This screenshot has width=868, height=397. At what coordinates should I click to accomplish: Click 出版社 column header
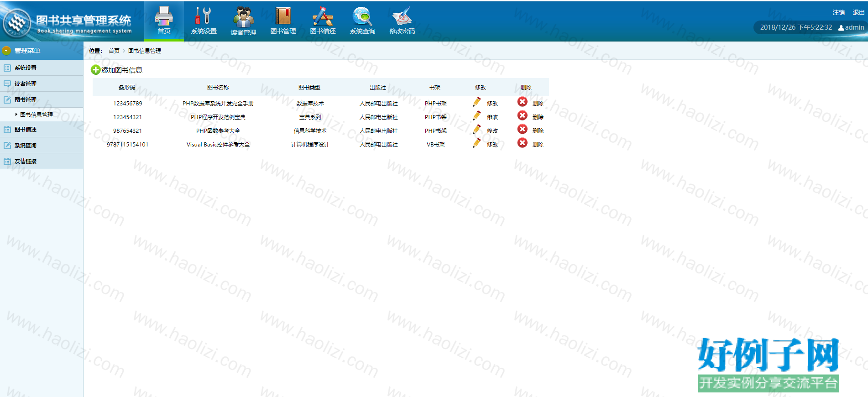click(x=378, y=87)
